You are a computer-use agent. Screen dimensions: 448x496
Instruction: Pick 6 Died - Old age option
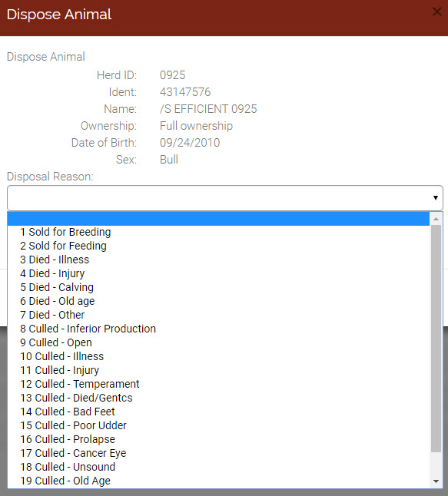tap(218, 301)
